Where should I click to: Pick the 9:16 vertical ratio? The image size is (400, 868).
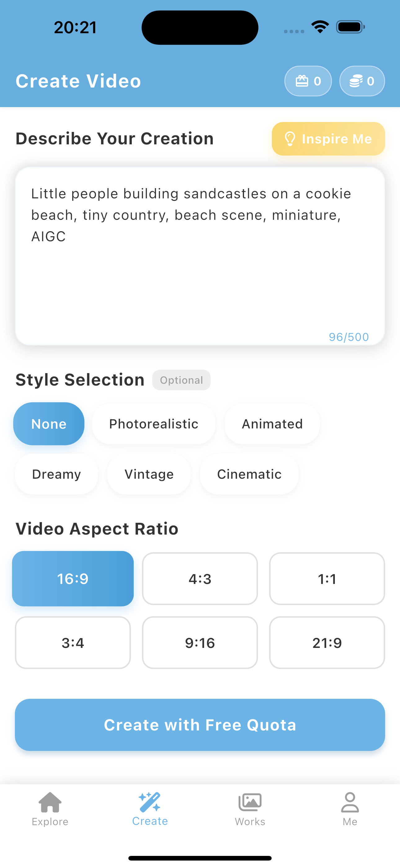point(200,643)
